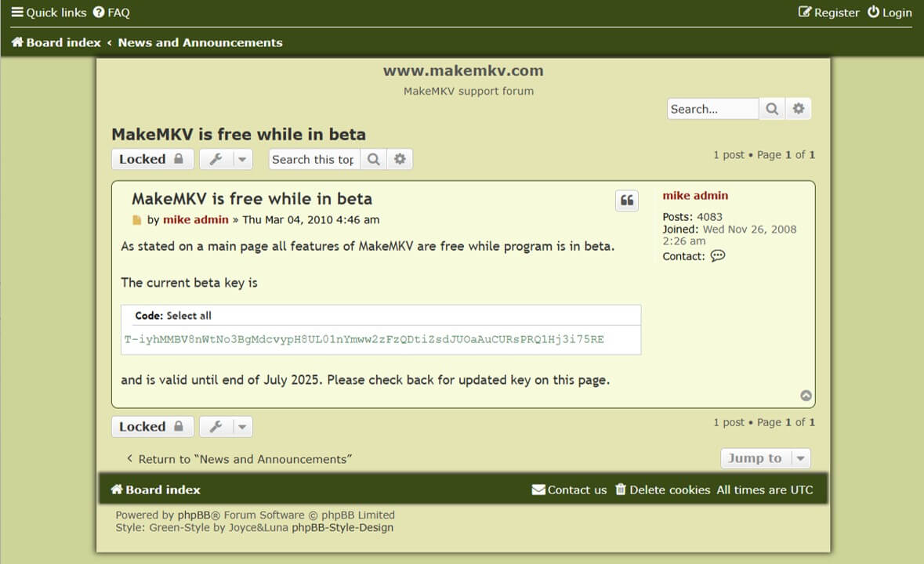This screenshot has height=564, width=924.
Task: Jump to top of post arrow
Action: (806, 396)
